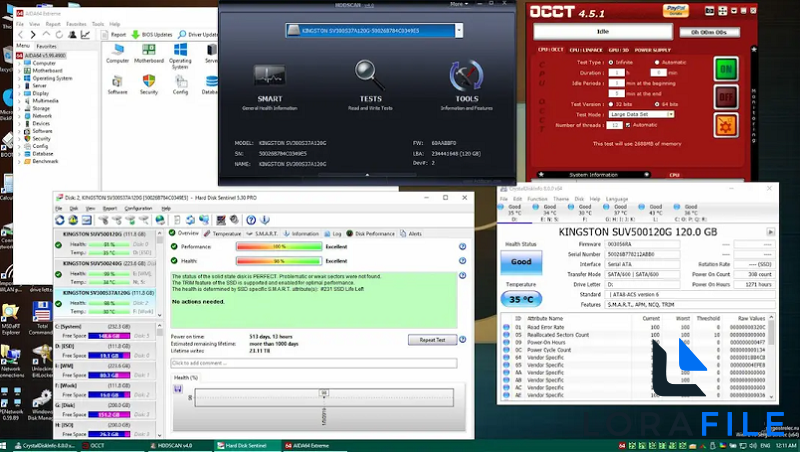Click the Health 98% gradient bar
The image size is (800, 452).
[279, 261]
